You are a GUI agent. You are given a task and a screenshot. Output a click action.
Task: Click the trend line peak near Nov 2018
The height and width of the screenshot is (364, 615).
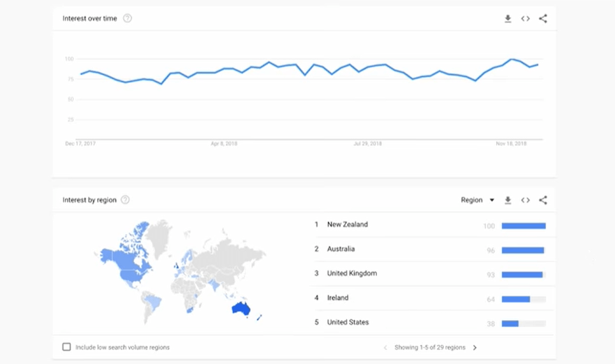point(511,59)
